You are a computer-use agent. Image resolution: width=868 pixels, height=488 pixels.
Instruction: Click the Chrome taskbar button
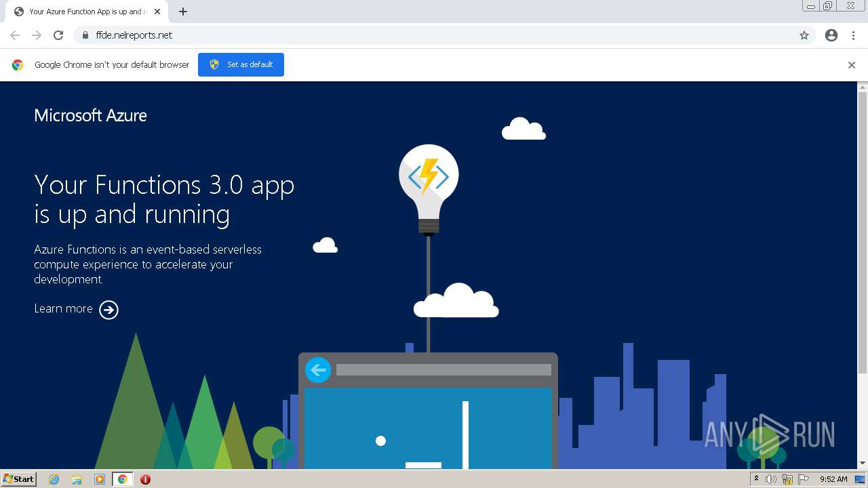point(122,479)
